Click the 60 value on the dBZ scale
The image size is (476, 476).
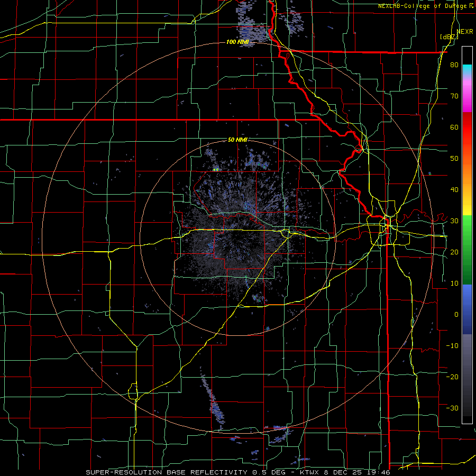(x=454, y=127)
